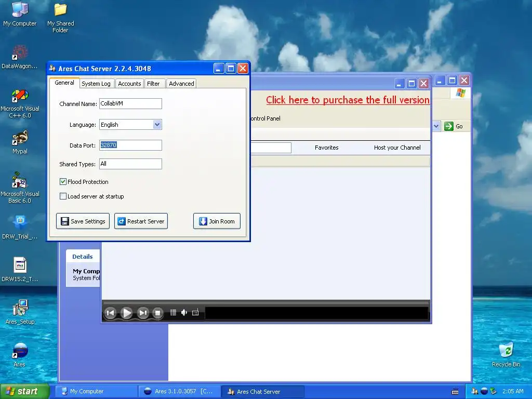This screenshot has width=532, height=399.
Task: Click the 2:05 AM clock in the tray
Action: pyautogui.click(x=513, y=391)
